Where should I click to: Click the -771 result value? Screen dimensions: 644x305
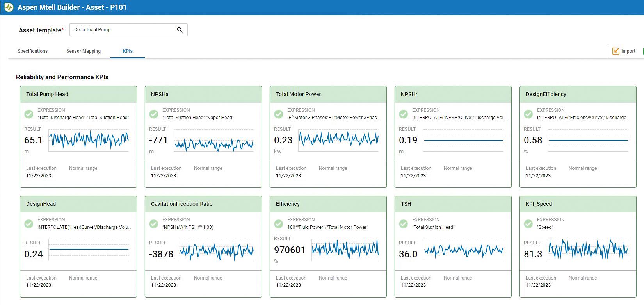(158, 140)
